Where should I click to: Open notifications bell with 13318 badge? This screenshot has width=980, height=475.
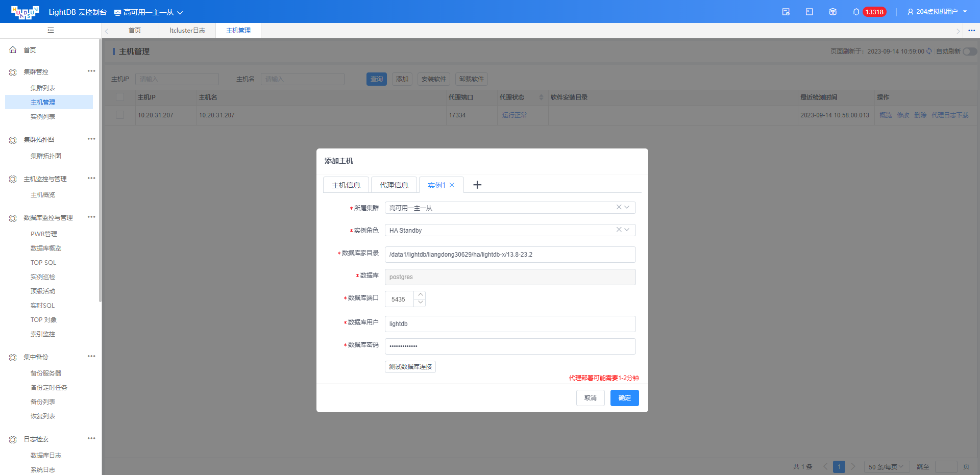point(856,12)
